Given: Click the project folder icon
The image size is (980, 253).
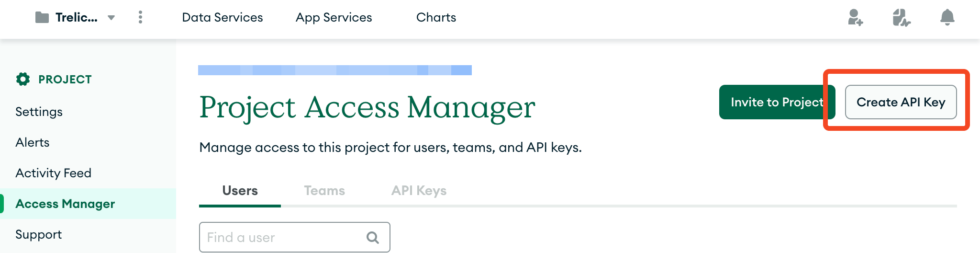Looking at the screenshot, I should pyautogui.click(x=42, y=18).
